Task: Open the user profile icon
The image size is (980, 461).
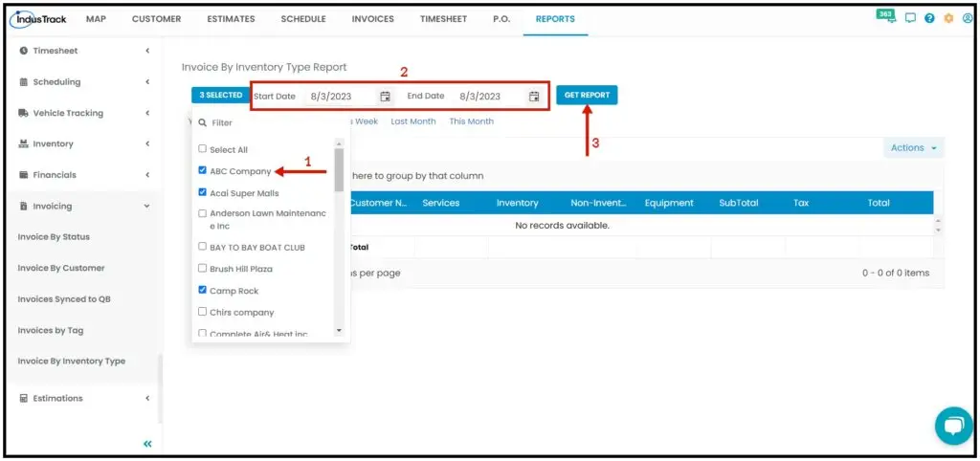Action: tap(968, 19)
